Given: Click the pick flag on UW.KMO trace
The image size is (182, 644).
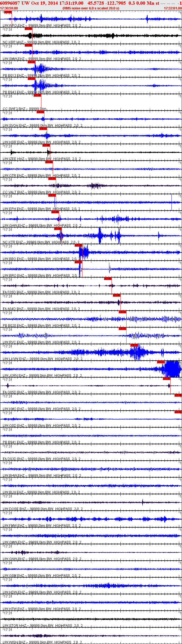Looking at the screenshot, I should pos(178,395).
